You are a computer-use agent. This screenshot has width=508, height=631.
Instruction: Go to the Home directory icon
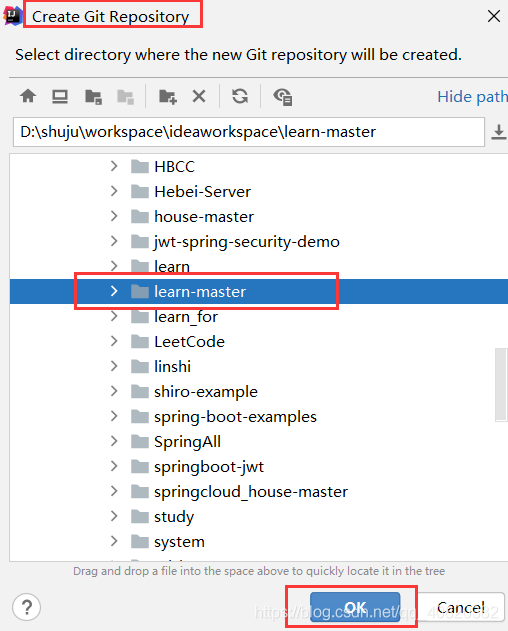coord(28,96)
